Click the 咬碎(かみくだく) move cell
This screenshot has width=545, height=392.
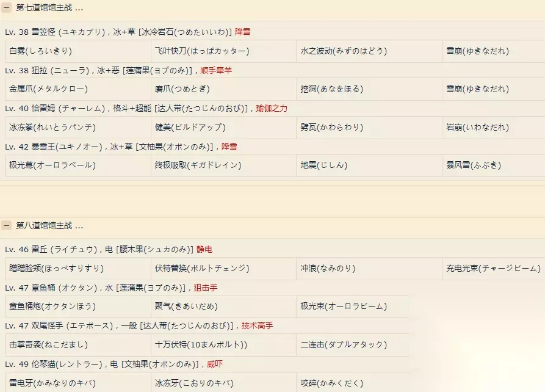(x=353, y=382)
